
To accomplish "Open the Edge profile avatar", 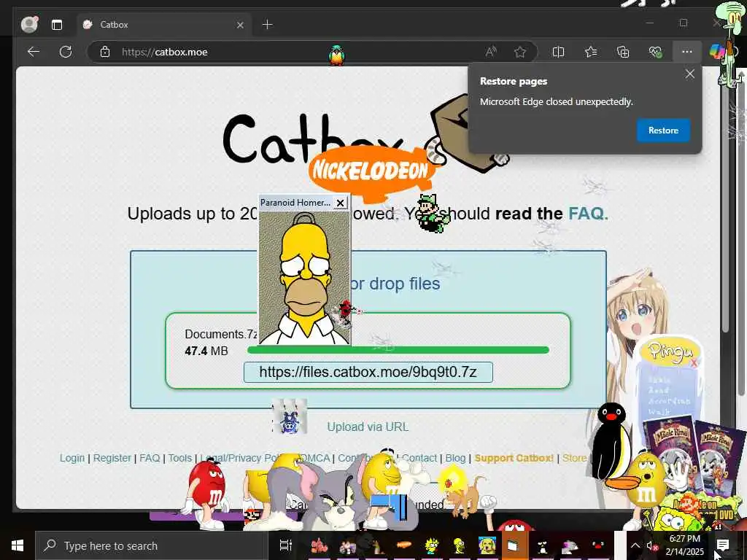I will 29,24.
